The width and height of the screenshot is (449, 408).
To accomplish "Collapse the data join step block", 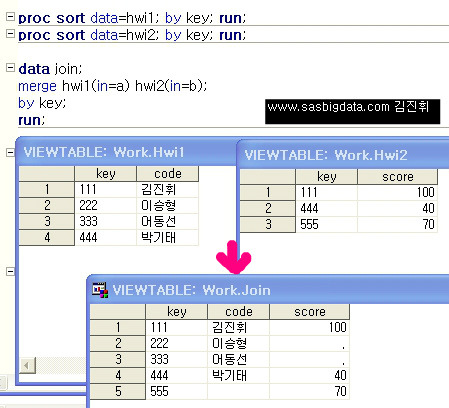I will tap(11, 68).
